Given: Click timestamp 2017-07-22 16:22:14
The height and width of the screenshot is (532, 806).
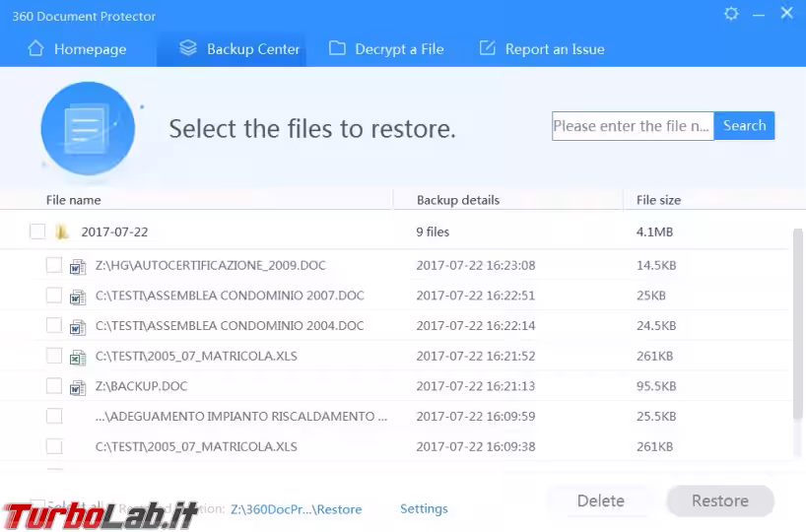Looking at the screenshot, I should (x=476, y=326).
